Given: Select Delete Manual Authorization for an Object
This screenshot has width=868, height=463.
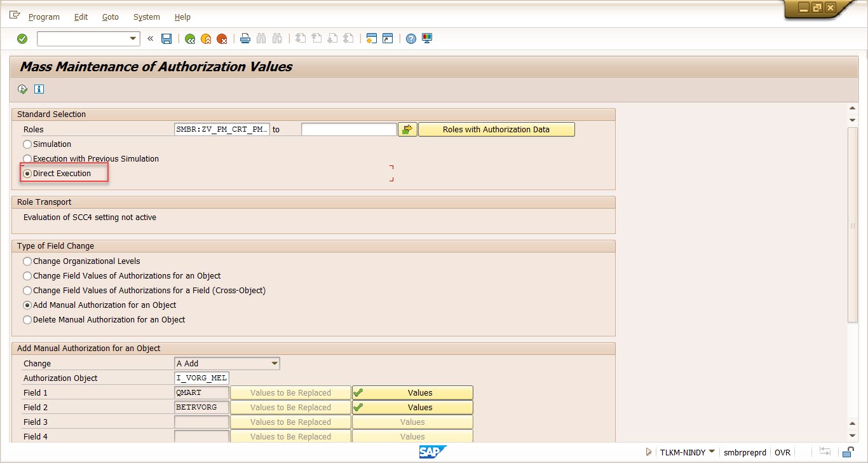Looking at the screenshot, I should click(27, 320).
